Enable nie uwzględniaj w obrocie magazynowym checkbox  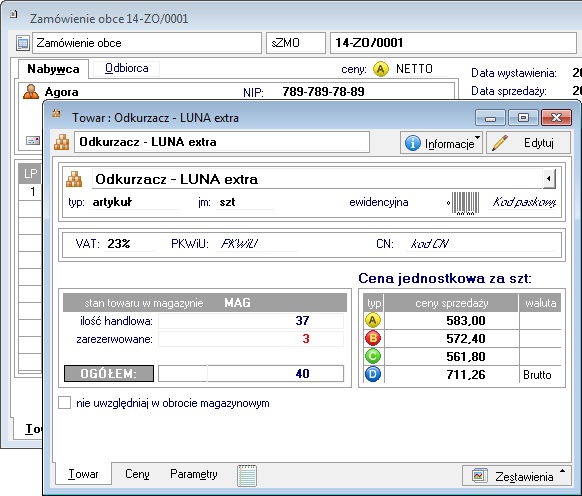[x=65, y=403]
